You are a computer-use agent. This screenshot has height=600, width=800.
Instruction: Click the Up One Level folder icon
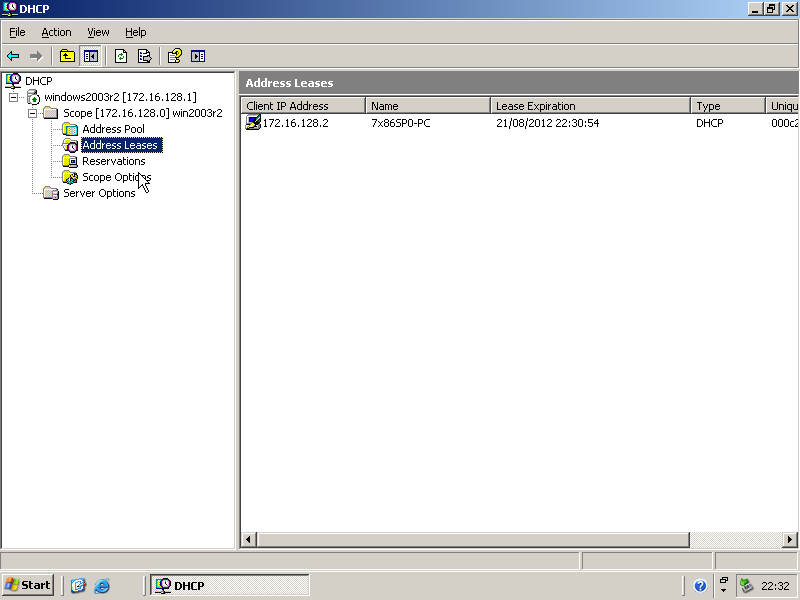click(x=67, y=56)
